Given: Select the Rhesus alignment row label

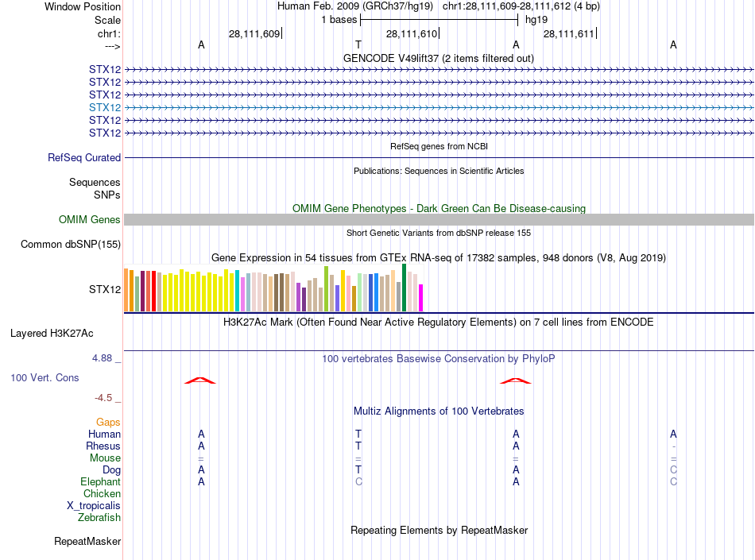Looking at the screenshot, I should (103, 446).
